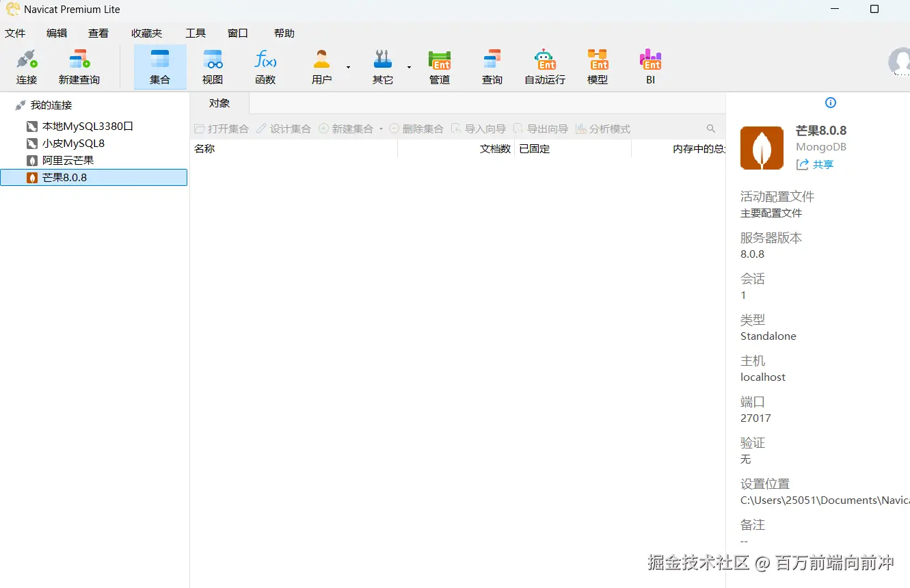Open the 新建集合 dropdown arrow
This screenshot has height=588, width=910.
(x=381, y=129)
